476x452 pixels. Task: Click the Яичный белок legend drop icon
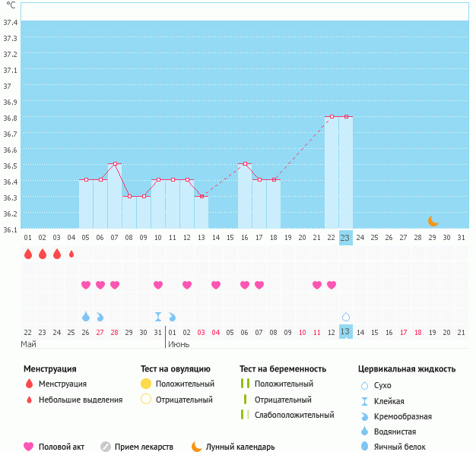(x=366, y=447)
